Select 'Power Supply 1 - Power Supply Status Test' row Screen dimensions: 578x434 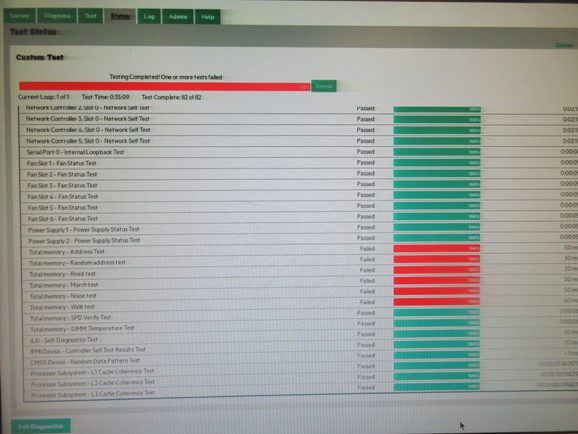click(x=299, y=228)
